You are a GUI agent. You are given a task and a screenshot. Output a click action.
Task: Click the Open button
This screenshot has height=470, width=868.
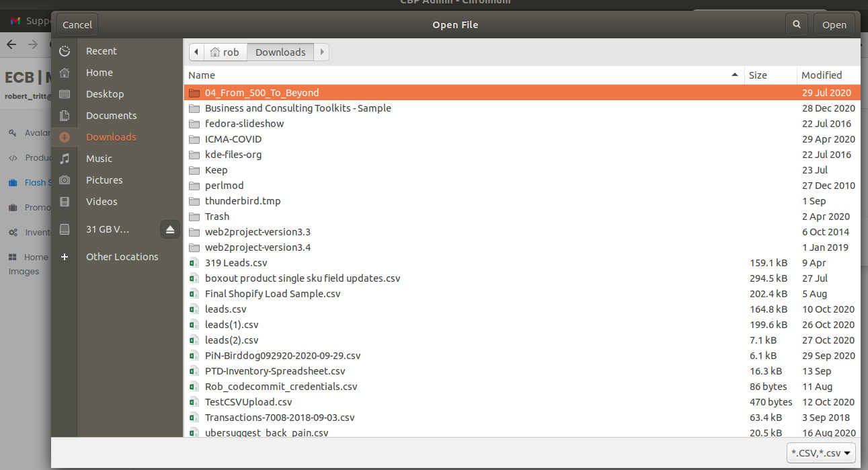coord(834,24)
